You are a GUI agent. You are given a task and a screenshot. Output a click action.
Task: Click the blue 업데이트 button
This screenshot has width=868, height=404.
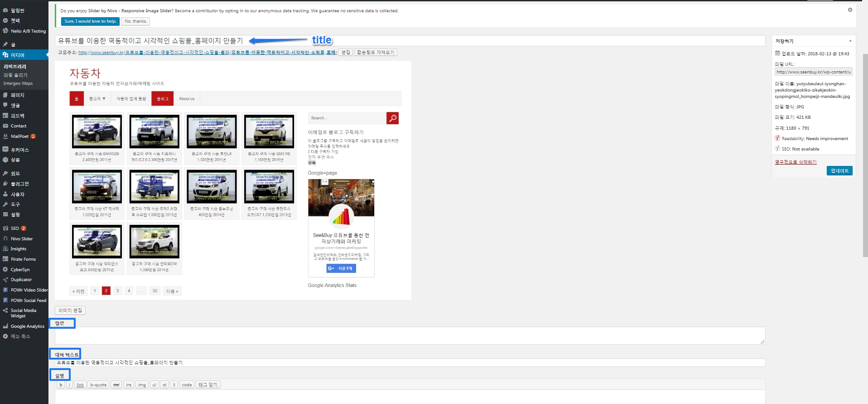tap(839, 170)
